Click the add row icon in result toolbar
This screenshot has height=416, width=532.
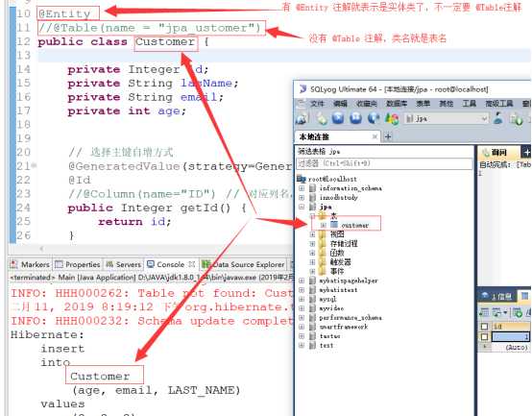click(517, 312)
